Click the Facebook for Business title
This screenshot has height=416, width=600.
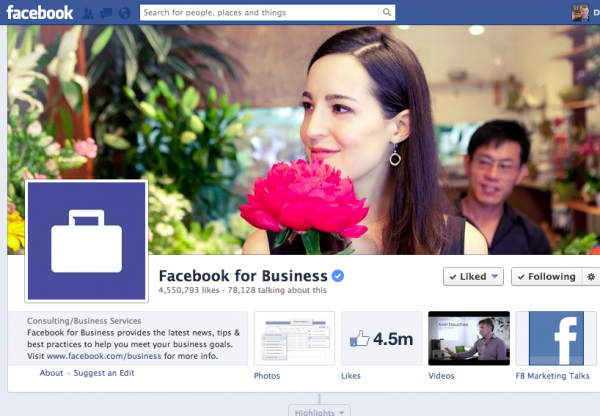243,276
